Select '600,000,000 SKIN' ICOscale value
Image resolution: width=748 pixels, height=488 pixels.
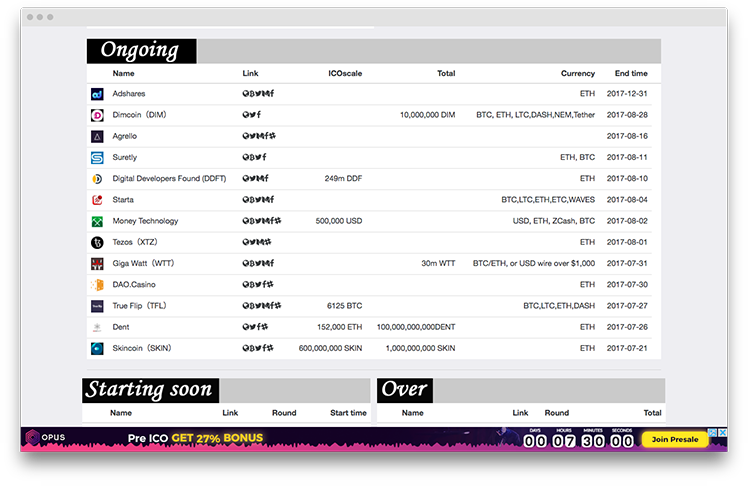tap(331, 348)
